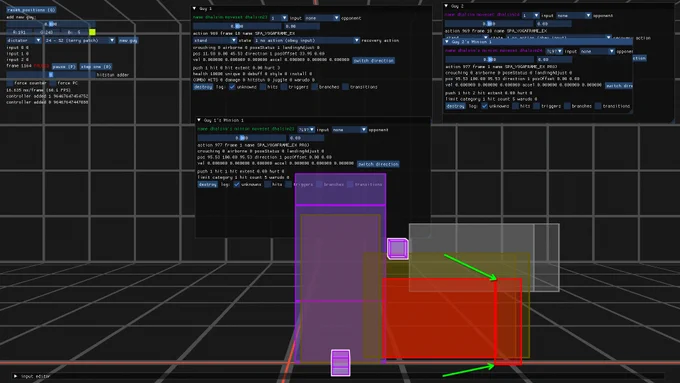Click the reset positions button
This screenshot has height=383, width=680.
point(31,10)
